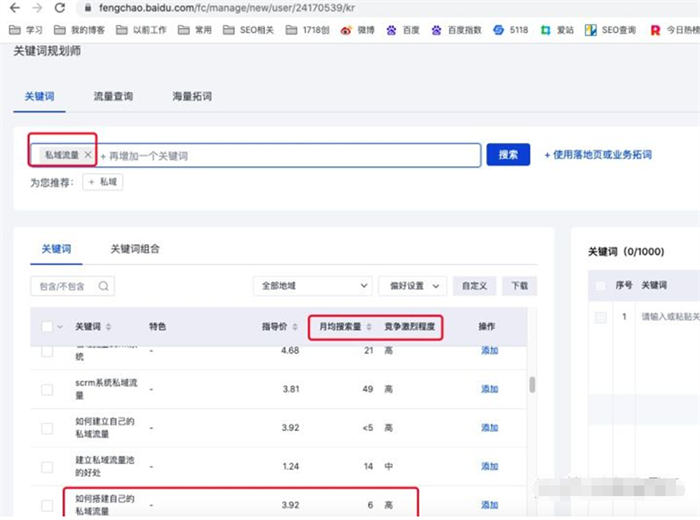700x520 pixels.
Task: Click the browser forward arrow
Action: [x=36, y=8]
